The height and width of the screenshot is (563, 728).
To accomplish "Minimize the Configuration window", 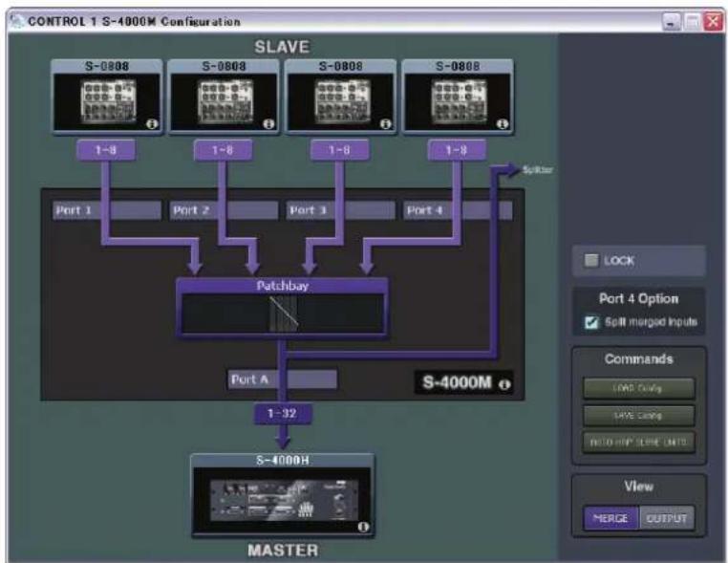I will (672, 21).
